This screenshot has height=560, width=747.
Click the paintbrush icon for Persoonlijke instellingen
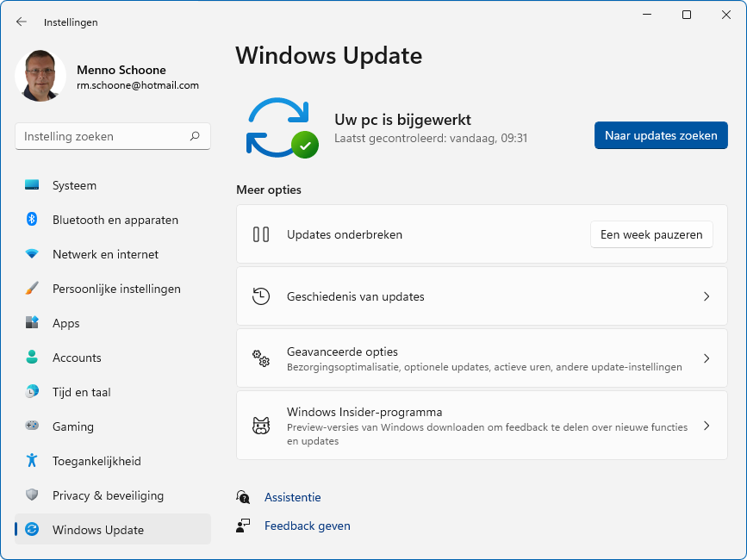[x=32, y=288]
